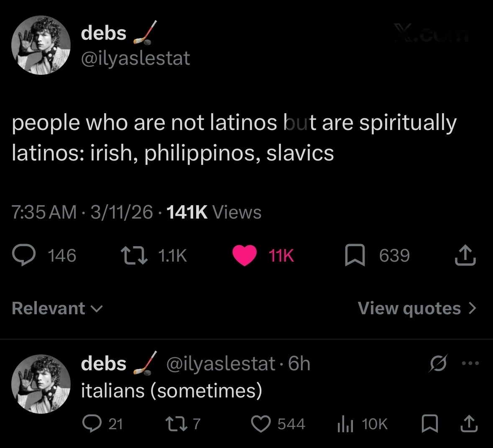Open View quotes link
Viewport: 493px width, 448px height.
[416, 308]
